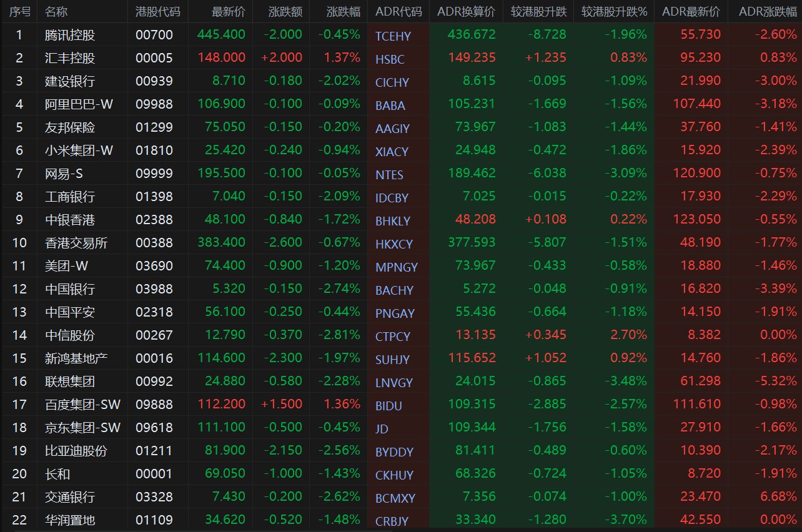
Task: Sort by the 最新价 column header
Action: pos(229,12)
